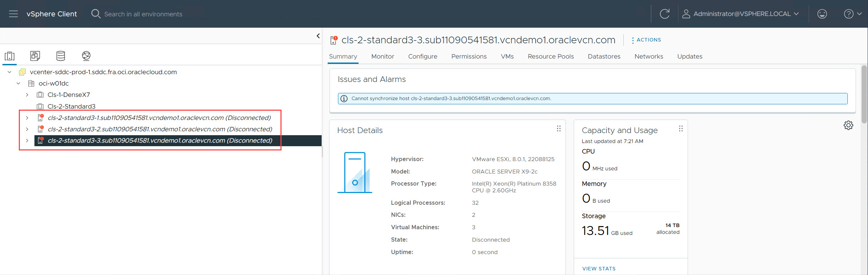Open the help menu dropdown chevron
The image size is (868, 275).
[859, 14]
